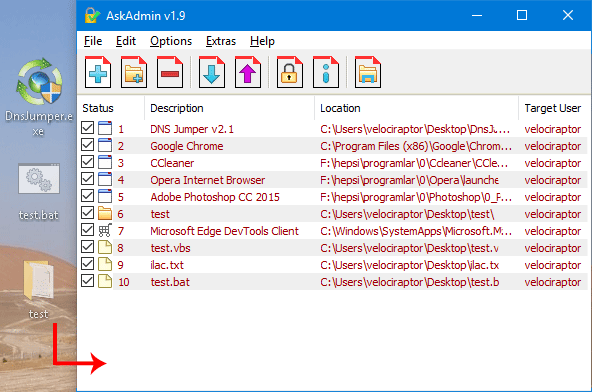Click the Desktop\ilac.tx location path
This screenshot has width=592, height=392.
tap(410, 265)
